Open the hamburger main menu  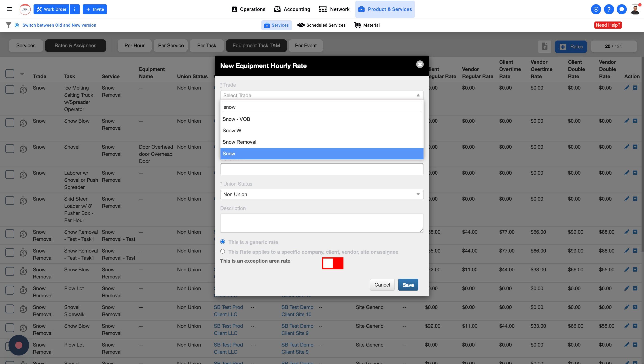[9, 9]
